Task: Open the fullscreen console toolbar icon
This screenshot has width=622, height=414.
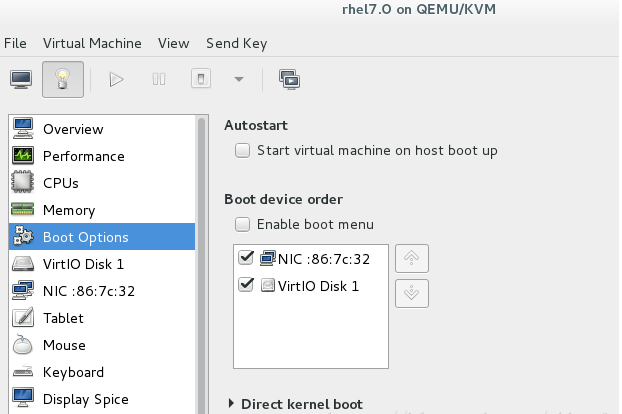Action: coord(290,78)
